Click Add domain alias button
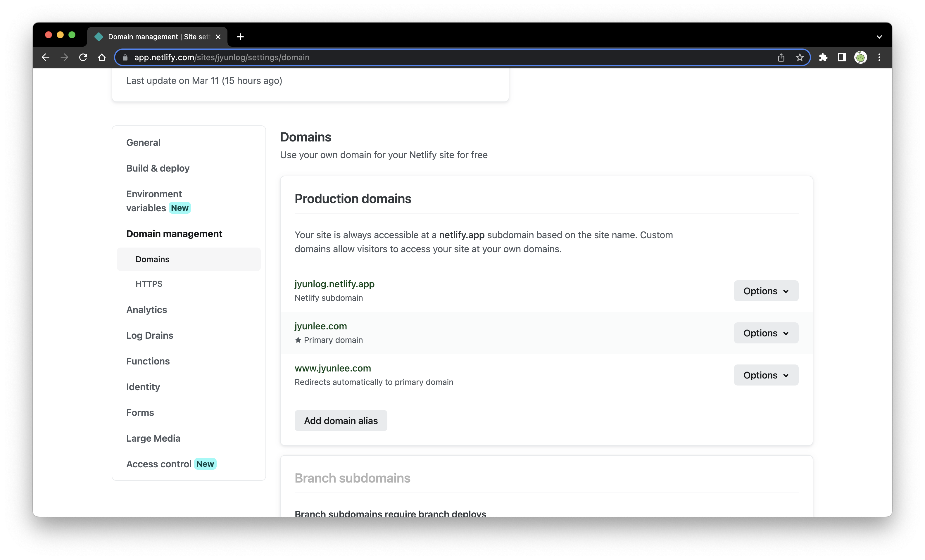925x560 pixels. point(341,421)
